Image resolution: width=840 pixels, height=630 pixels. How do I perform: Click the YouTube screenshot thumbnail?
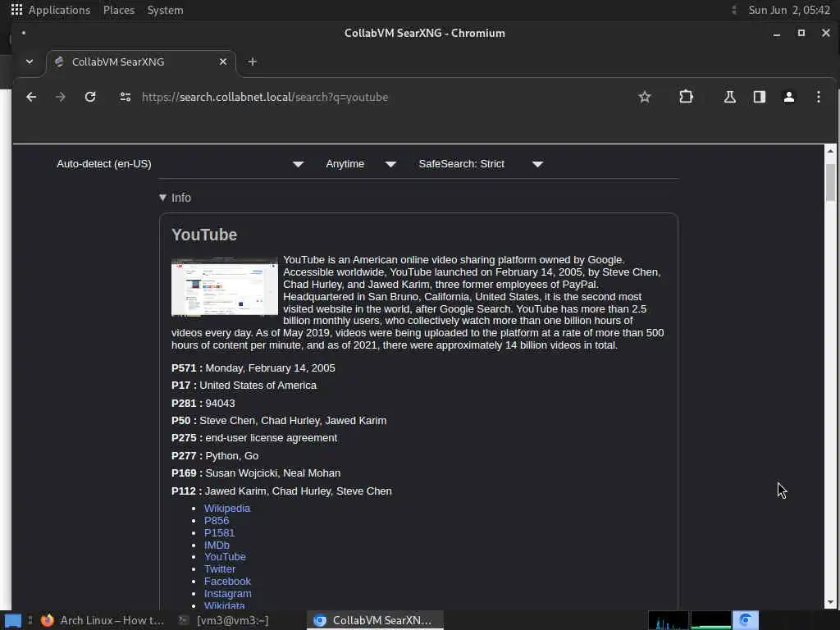tap(225, 287)
